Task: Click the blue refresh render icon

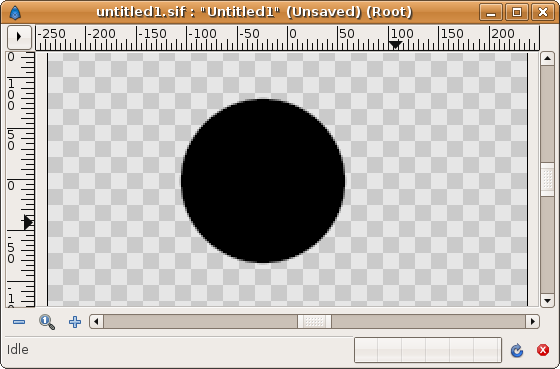Action: (x=517, y=350)
